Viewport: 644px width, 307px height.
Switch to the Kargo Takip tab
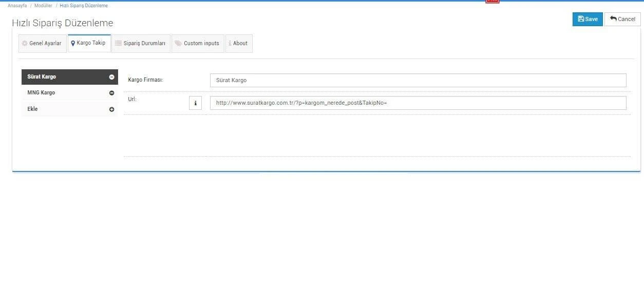click(88, 43)
